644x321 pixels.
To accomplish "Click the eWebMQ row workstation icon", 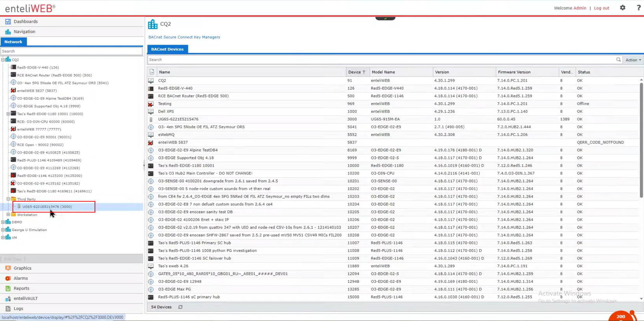I will (150, 135).
